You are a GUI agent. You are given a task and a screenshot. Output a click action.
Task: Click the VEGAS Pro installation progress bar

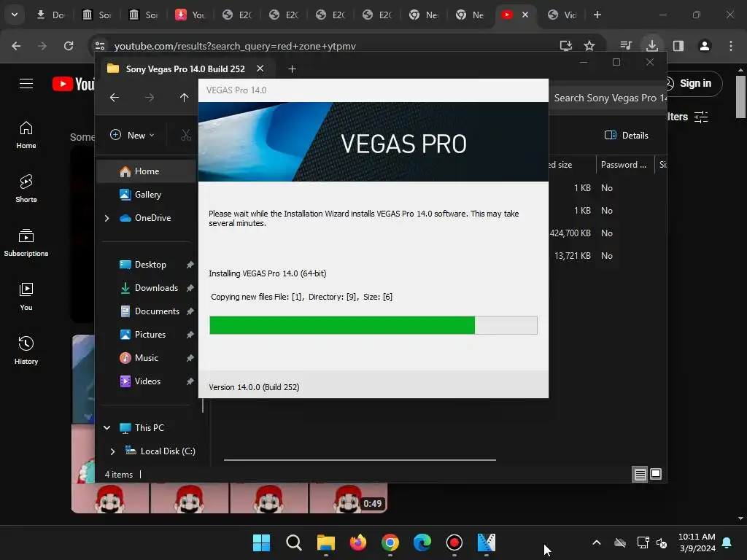pos(373,325)
